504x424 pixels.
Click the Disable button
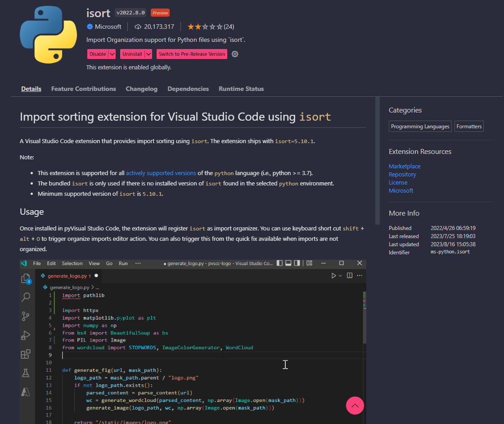pos(98,54)
